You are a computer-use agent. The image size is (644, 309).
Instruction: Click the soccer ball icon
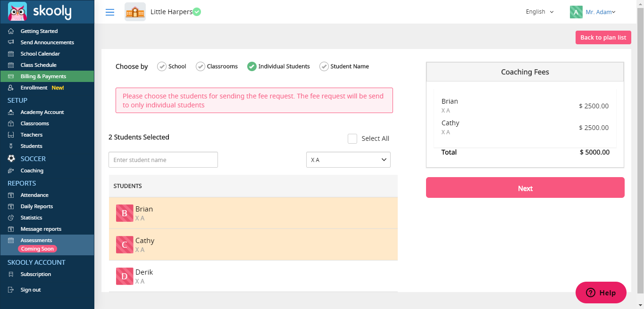tap(11, 159)
